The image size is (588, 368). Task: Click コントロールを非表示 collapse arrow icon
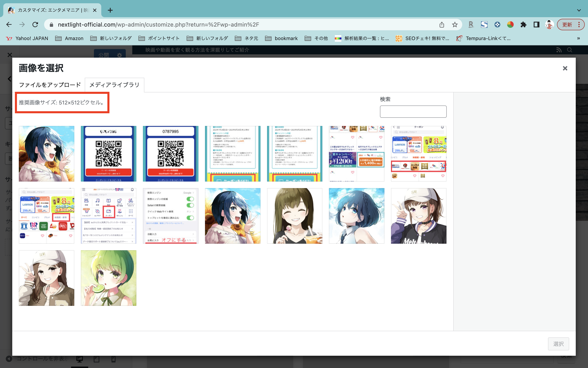coord(9,359)
